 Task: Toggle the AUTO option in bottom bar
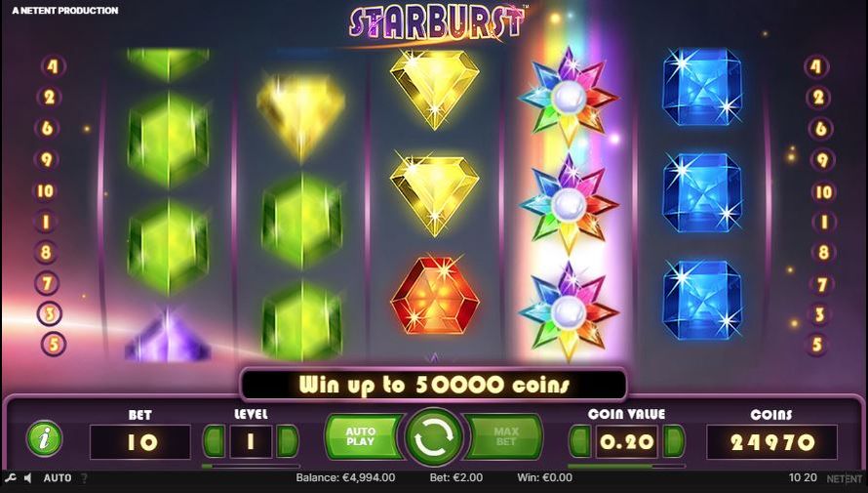tap(57, 477)
